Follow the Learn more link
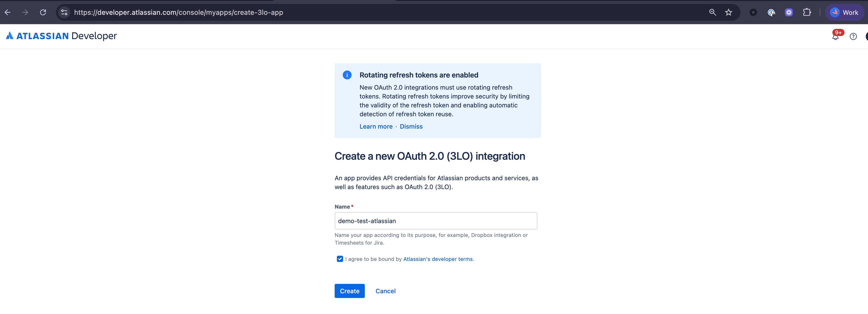 [x=376, y=127]
